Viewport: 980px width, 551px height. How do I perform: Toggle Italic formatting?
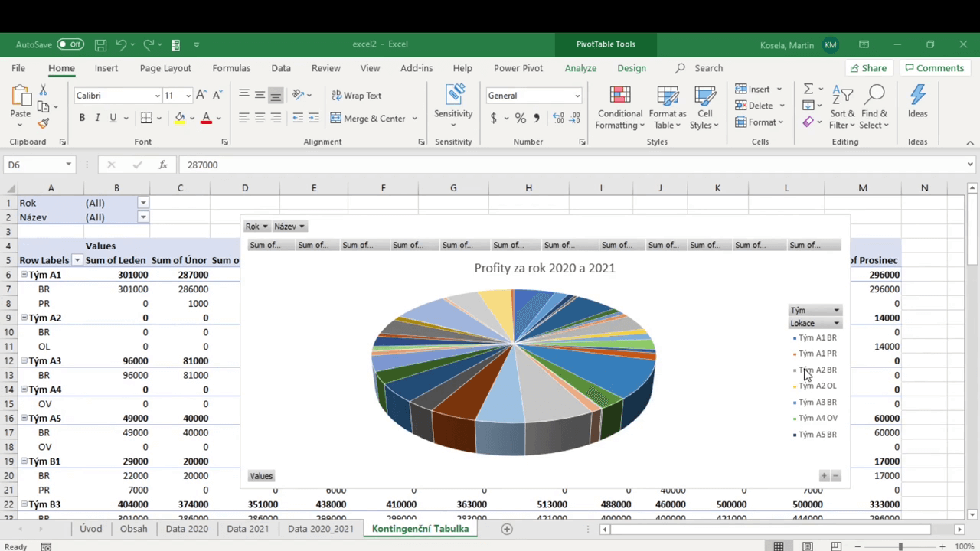pyautogui.click(x=97, y=118)
